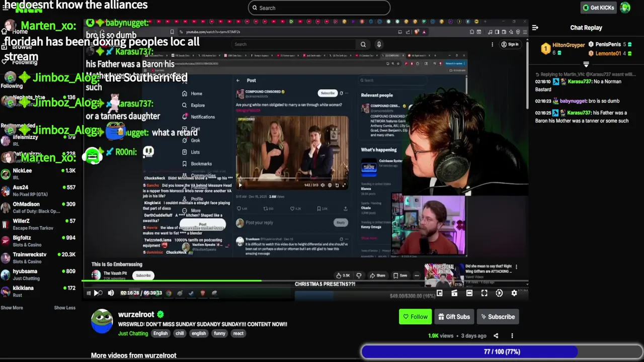The width and height of the screenshot is (644, 362).
Task: Click the 'More videos from wurzelroot' heading
Action: click(x=133, y=355)
